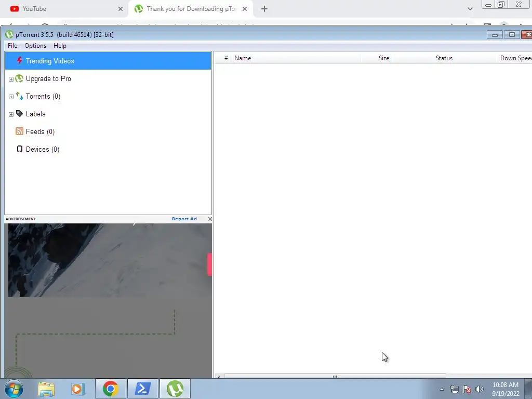Show hidden system tray icons

coord(442,389)
